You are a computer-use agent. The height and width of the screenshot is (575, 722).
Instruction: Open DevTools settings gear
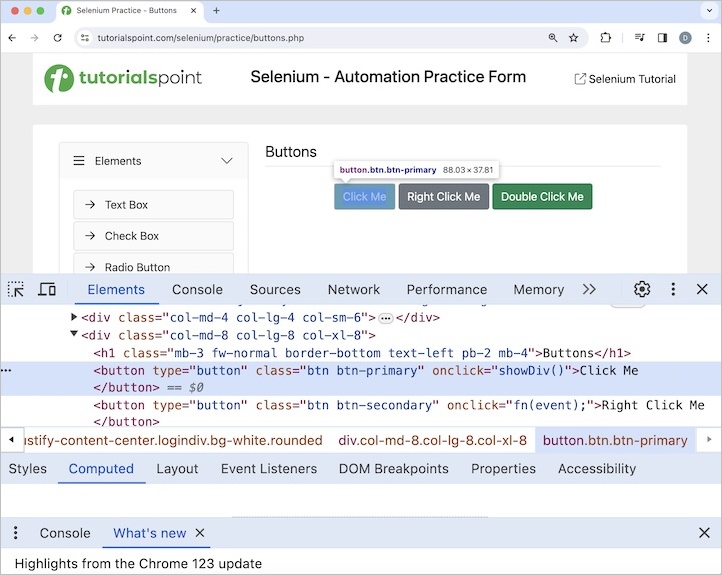pos(642,289)
